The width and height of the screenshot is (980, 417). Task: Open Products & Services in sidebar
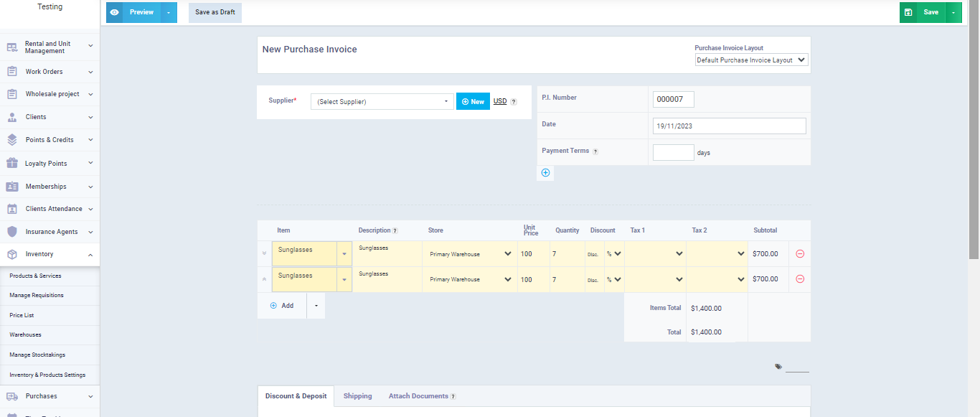tap(35, 276)
